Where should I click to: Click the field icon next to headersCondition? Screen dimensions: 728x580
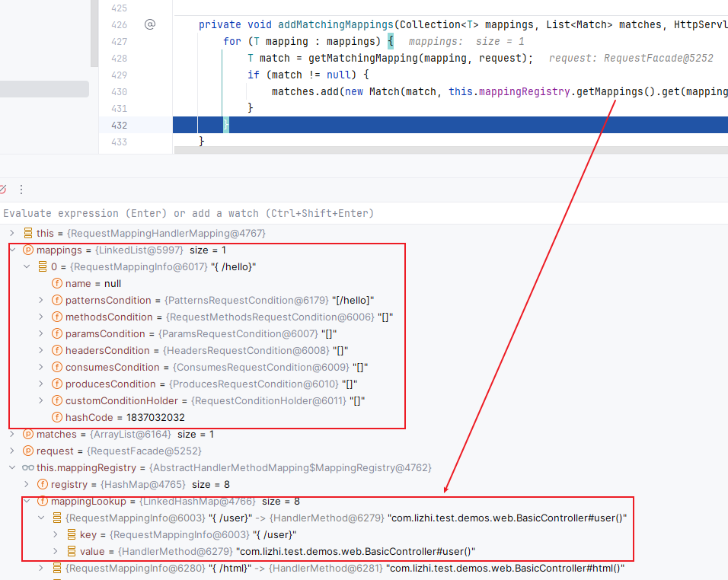click(56, 350)
